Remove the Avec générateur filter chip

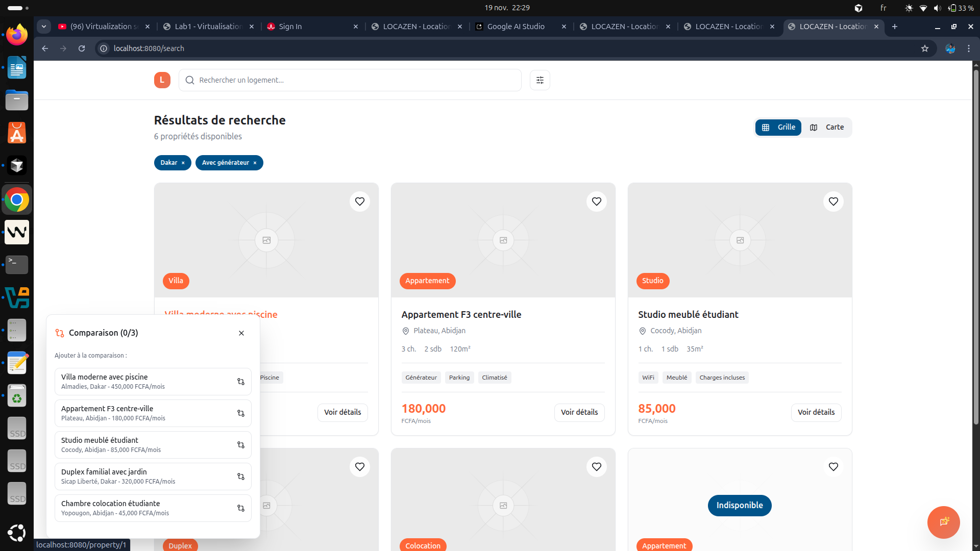click(x=255, y=163)
